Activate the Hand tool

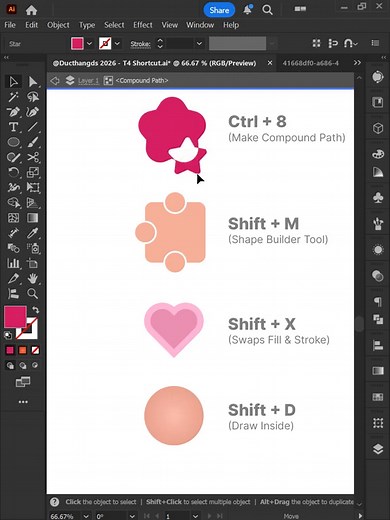tap(33, 278)
